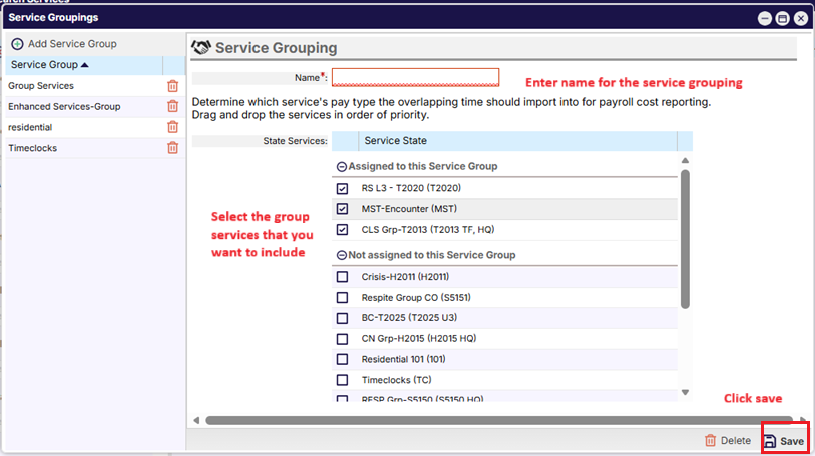Click the plus icon to Add Service Group

click(x=17, y=44)
